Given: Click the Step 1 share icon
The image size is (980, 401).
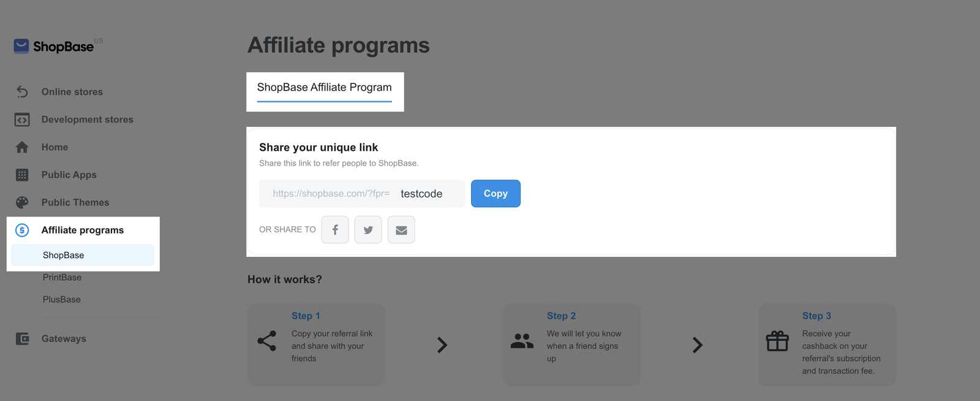Looking at the screenshot, I should [267, 341].
